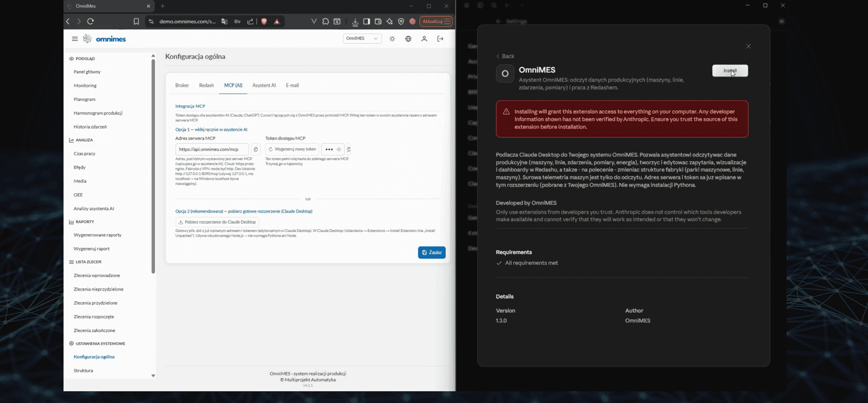Save settings with the Zapisz button
The width and height of the screenshot is (868, 403).
click(432, 253)
